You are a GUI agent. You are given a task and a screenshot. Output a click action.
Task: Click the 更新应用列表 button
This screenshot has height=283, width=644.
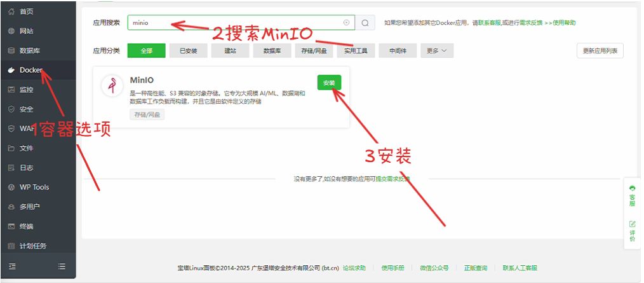(x=600, y=51)
